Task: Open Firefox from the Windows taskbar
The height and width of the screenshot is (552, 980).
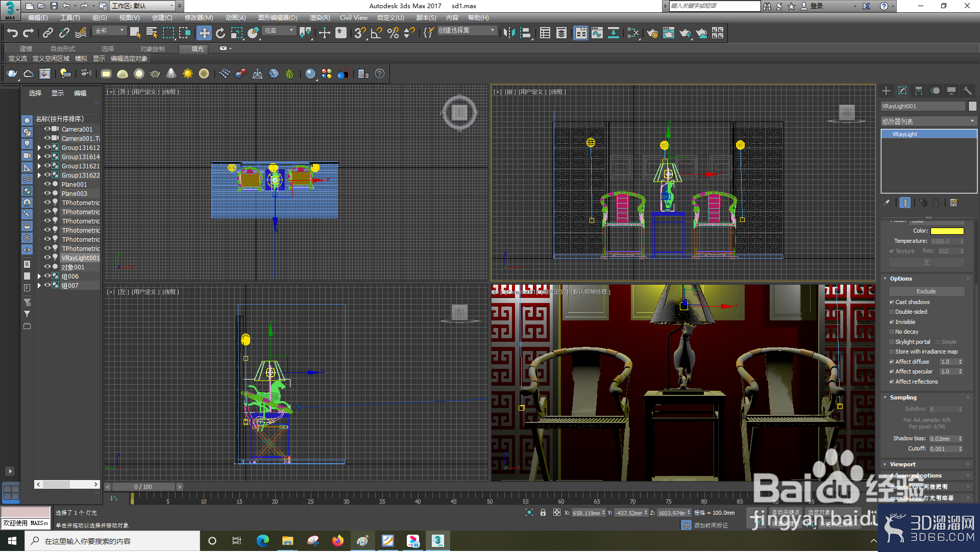Action: coord(337,541)
